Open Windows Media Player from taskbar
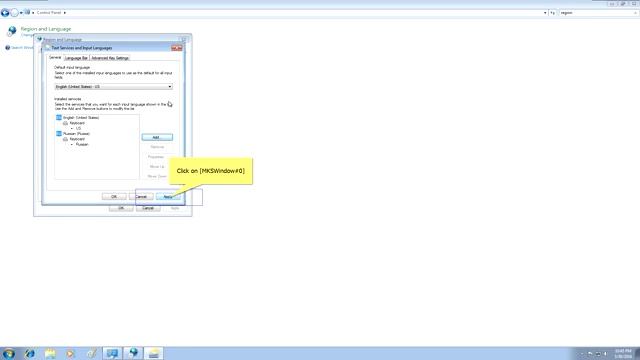 71,353
